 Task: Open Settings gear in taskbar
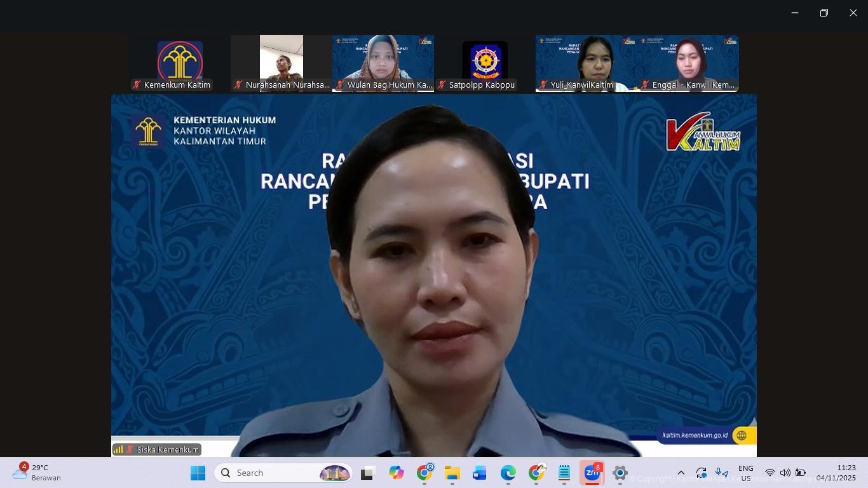click(x=620, y=473)
